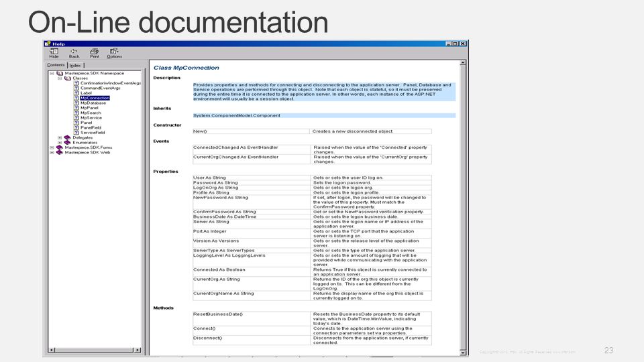Expand the Delegates tree node
The width and height of the screenshot is (644, 362).
60,137
